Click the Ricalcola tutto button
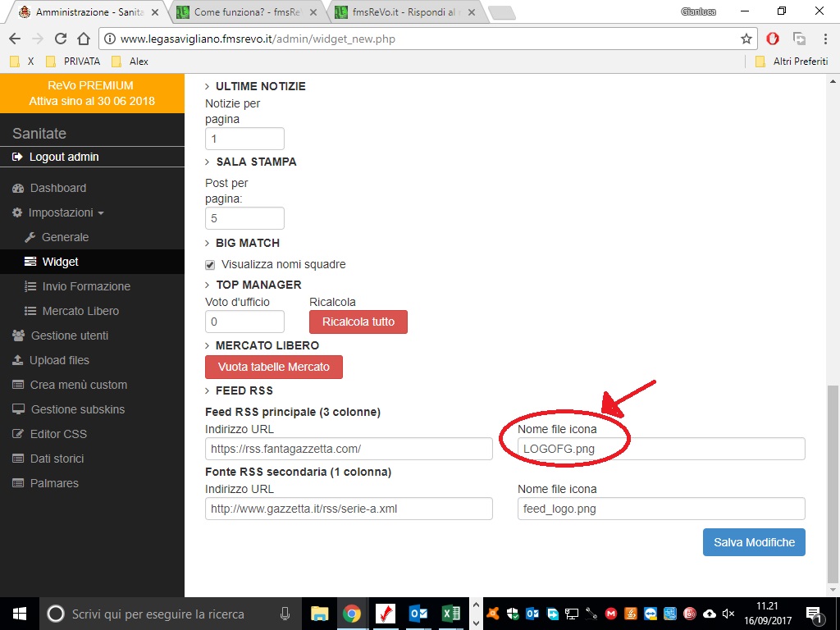Viewport: 840px width, 630px height. [358, 322]
